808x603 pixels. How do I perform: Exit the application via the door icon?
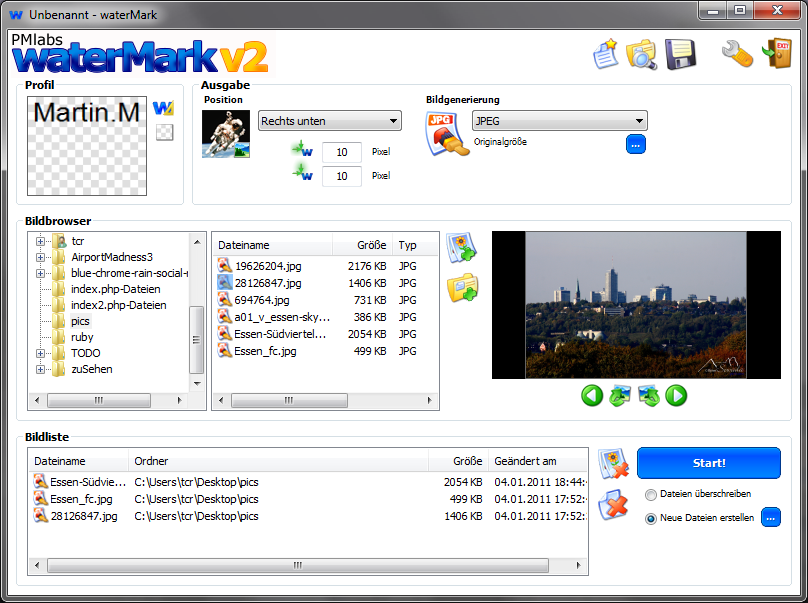click(x=777, y=53)
